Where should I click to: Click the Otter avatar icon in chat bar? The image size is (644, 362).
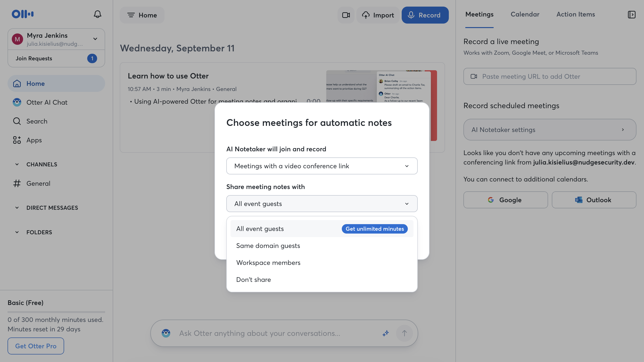(x=166, y=333)
